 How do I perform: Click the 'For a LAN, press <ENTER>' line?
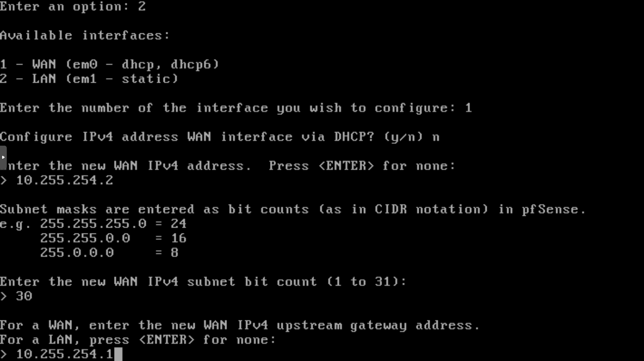click(97, 340)
